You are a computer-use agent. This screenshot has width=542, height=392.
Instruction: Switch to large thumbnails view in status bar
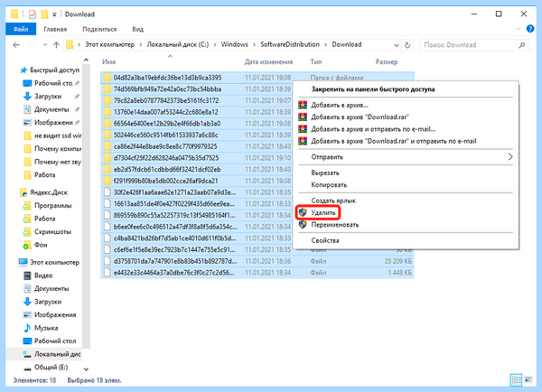pos(528,380)
